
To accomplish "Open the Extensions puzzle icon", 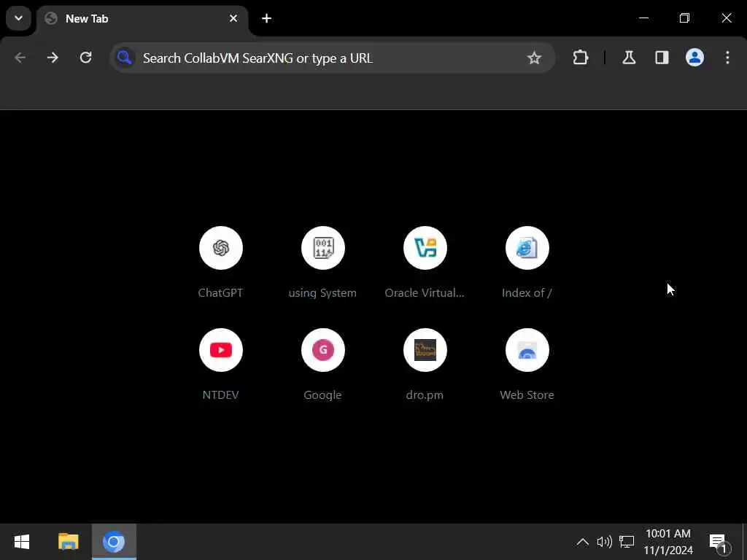I will coord(580,58).
